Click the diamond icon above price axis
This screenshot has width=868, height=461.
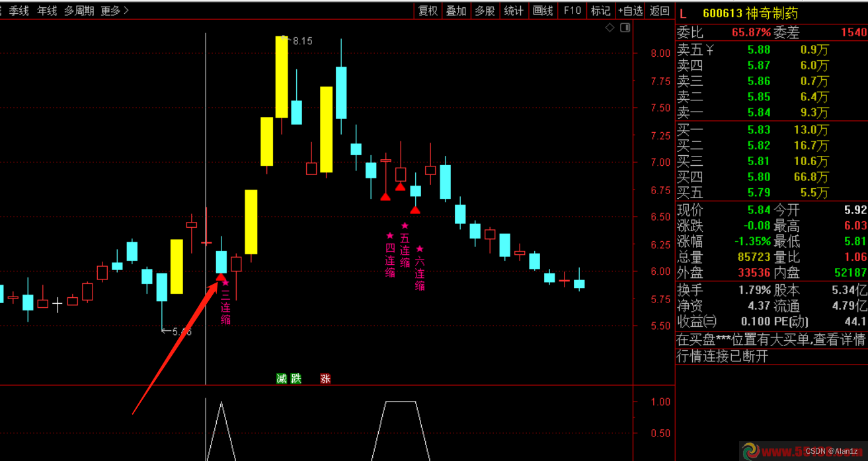[610, 28]
